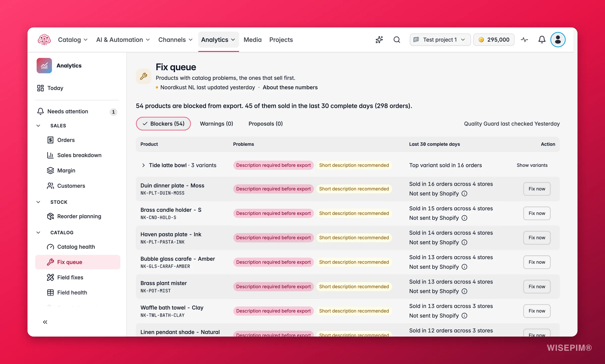This screenshot has height=364, width=605.
Task: Open the Catalog dropdown menu
Action: (73, 40)
